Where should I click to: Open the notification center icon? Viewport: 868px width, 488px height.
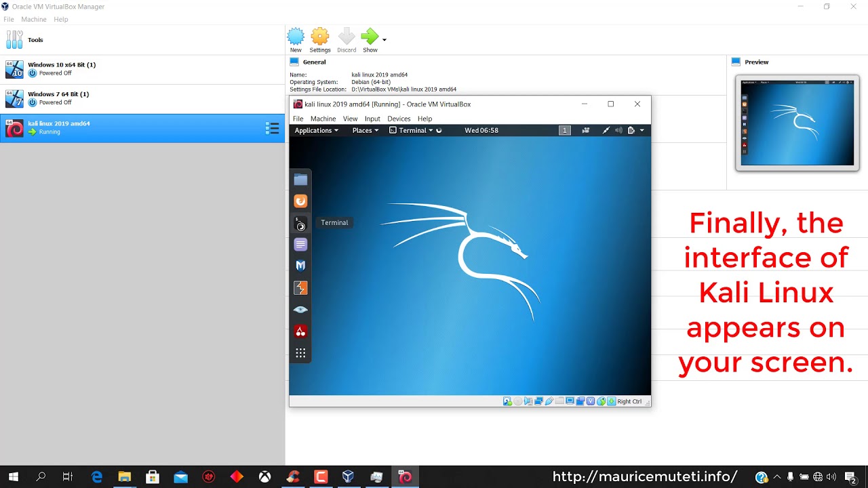point(850,477)
